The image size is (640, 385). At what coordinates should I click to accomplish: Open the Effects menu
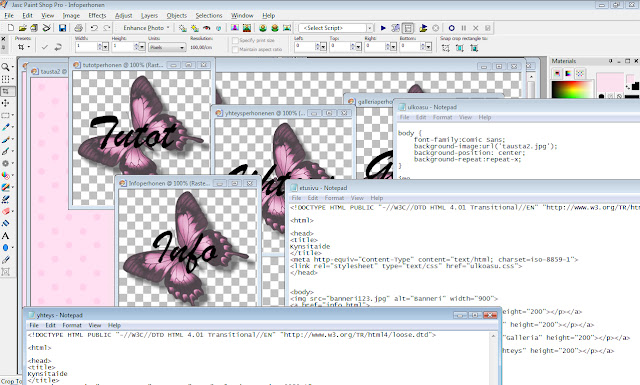(x=97, y=16)
